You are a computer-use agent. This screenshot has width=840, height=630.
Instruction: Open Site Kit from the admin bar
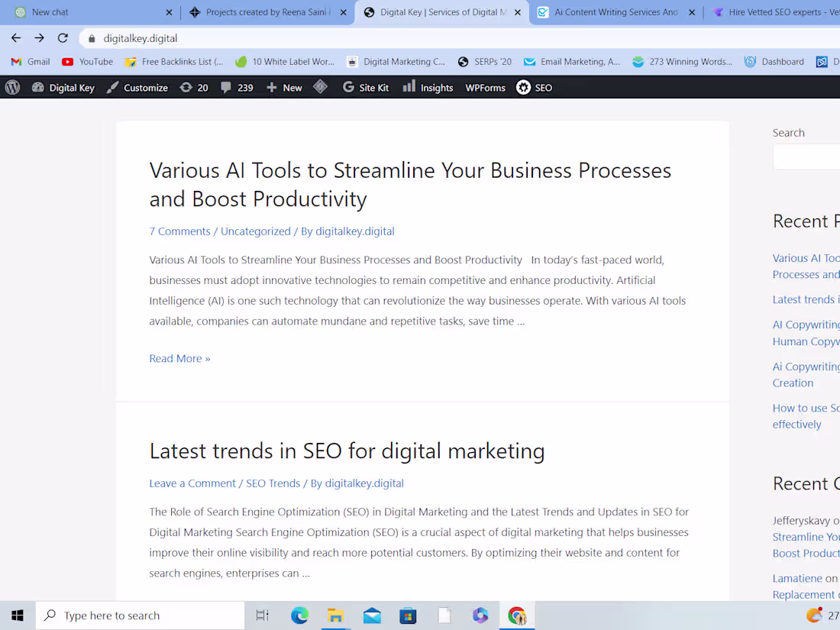(x=366, y=87)
